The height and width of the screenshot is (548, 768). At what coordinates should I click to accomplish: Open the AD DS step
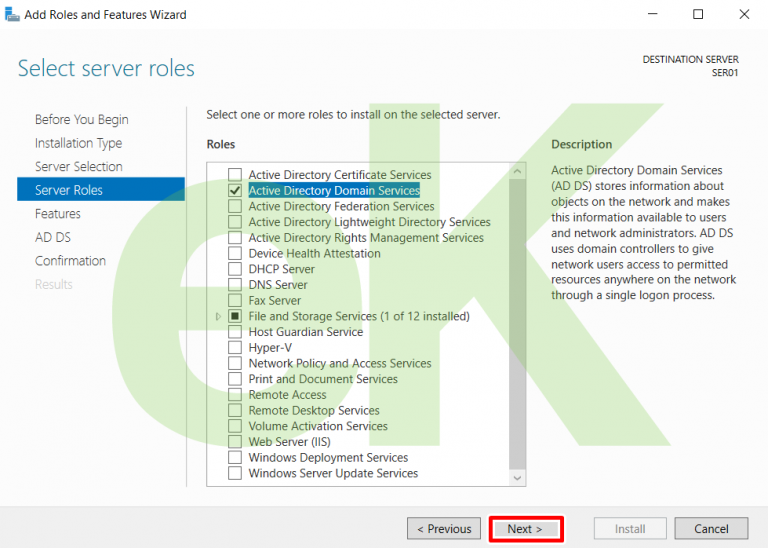53,237
